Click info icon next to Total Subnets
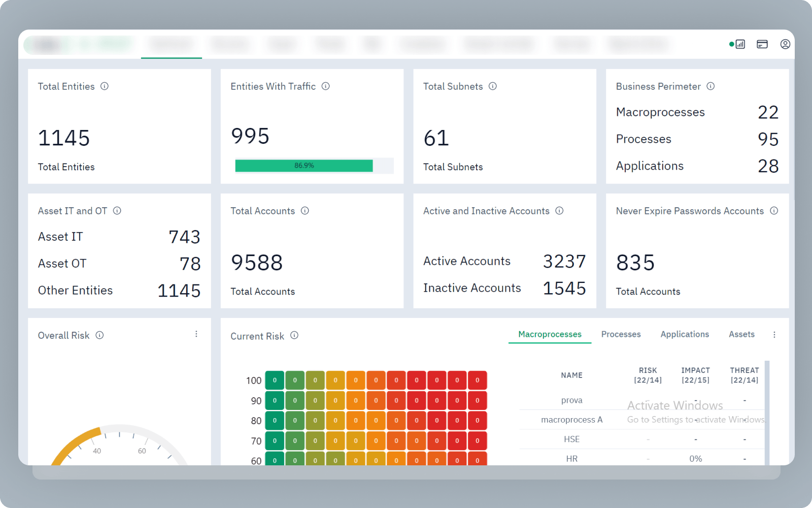812x508 pixels. pyautogui.click(x=493, y=86)
